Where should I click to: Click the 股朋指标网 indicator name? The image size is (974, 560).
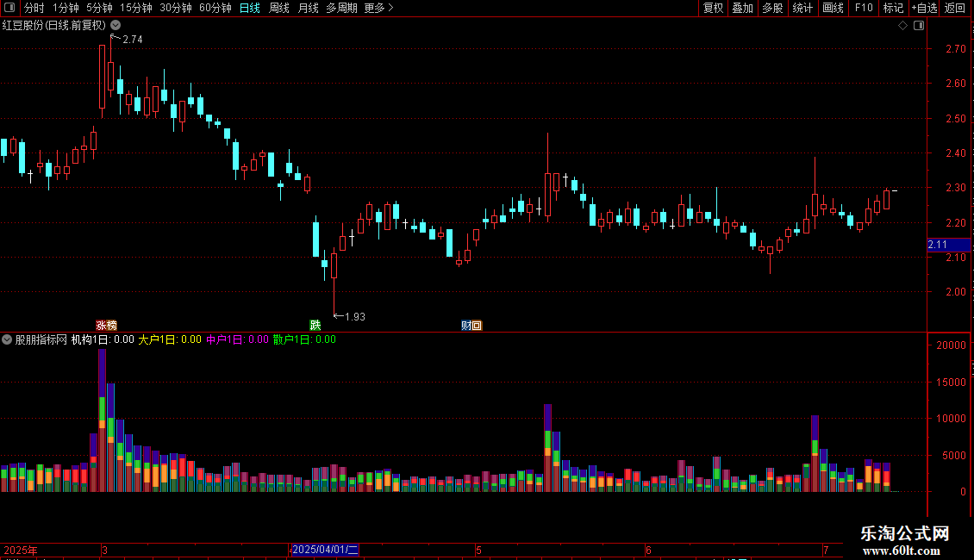tap(41, 339)
